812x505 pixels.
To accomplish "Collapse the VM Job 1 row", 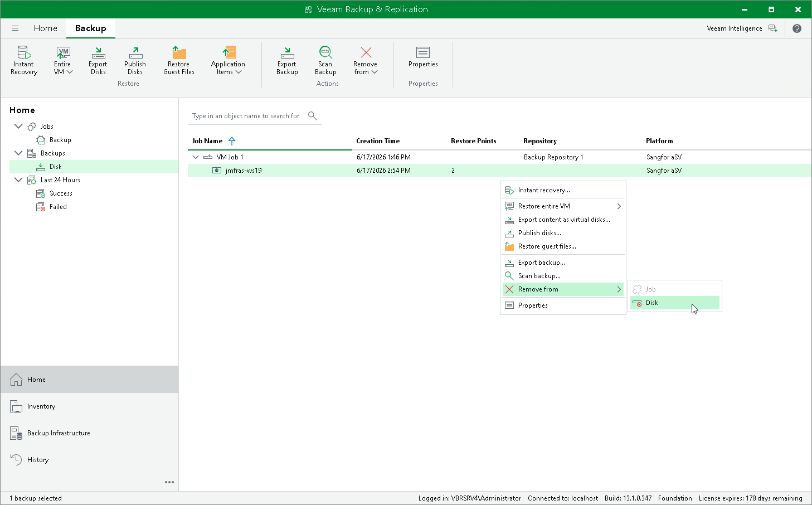I will pyautogui.click(x=196, y=157).
